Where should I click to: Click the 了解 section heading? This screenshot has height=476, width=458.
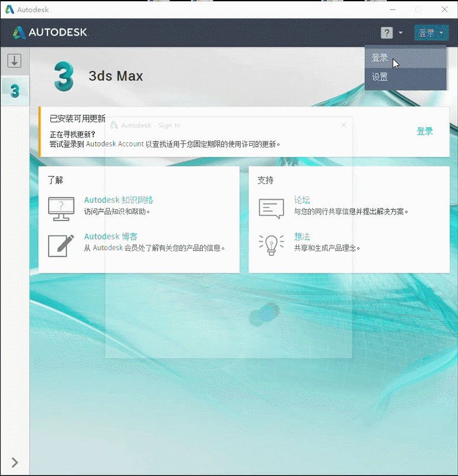coord(55,180)
